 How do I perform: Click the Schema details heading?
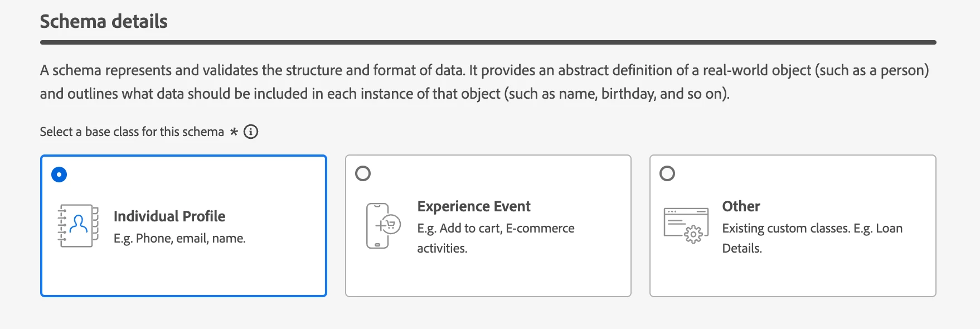click(104, 21)
